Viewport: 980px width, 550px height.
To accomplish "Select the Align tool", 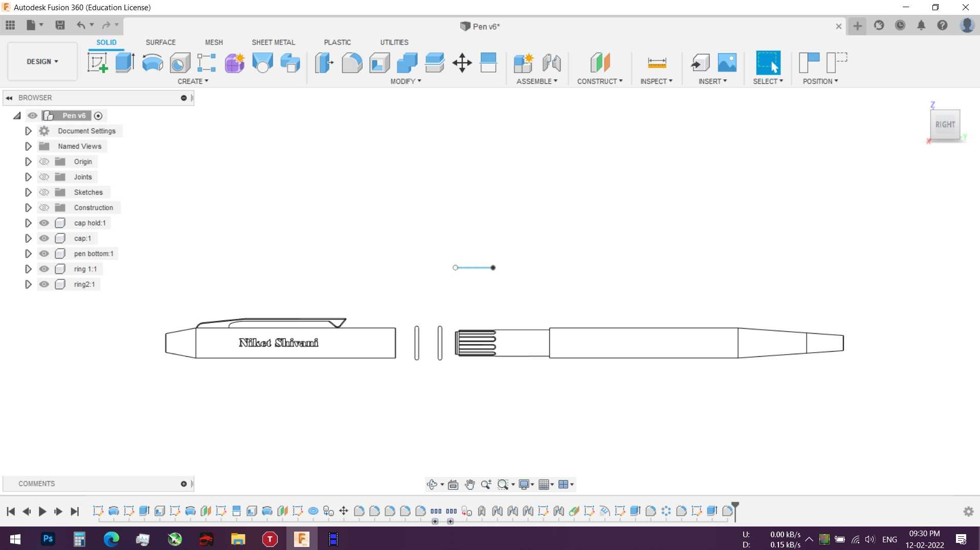I will pos(488,63).
